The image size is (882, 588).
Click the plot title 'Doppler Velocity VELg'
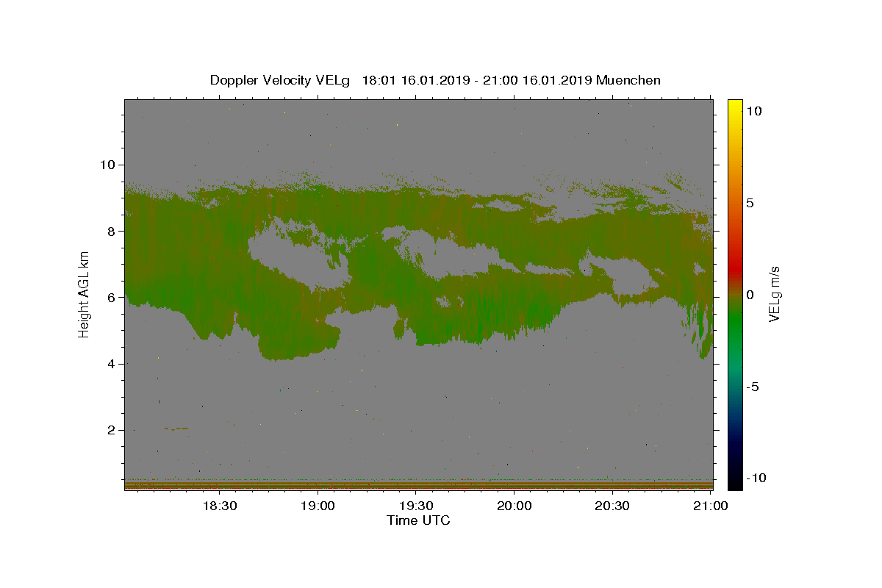(x=279, y=81)
